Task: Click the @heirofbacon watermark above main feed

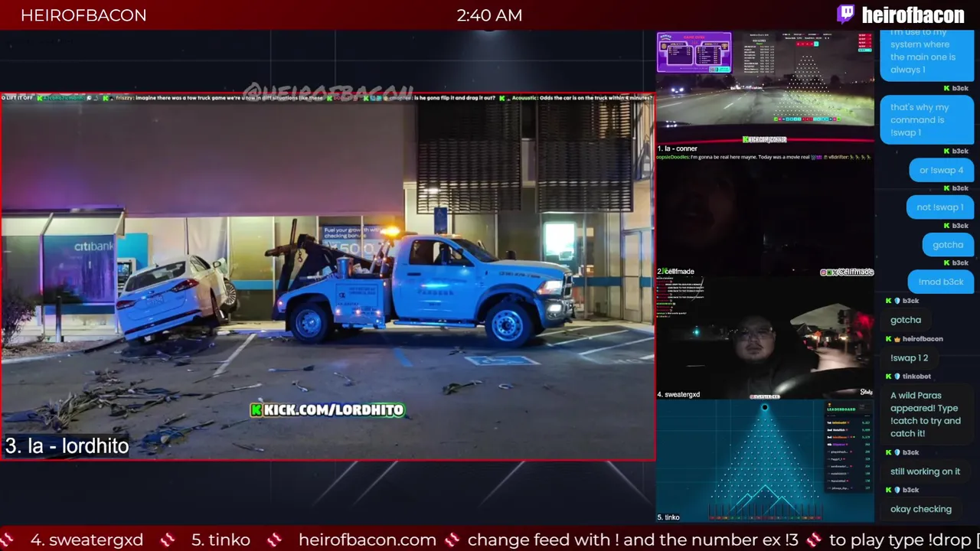Action: pos(328,93)
